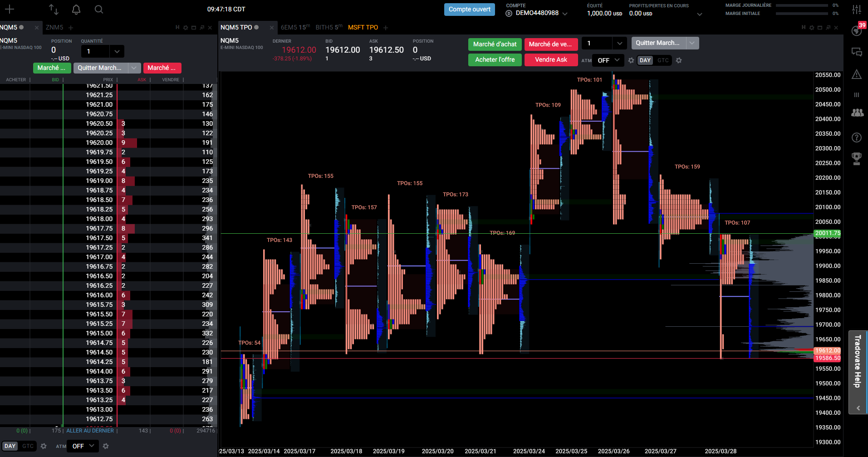Expand the account DEMO4480988 dropdown
The height and width of the screenshot is (457, 868).
tap(565, 14)
